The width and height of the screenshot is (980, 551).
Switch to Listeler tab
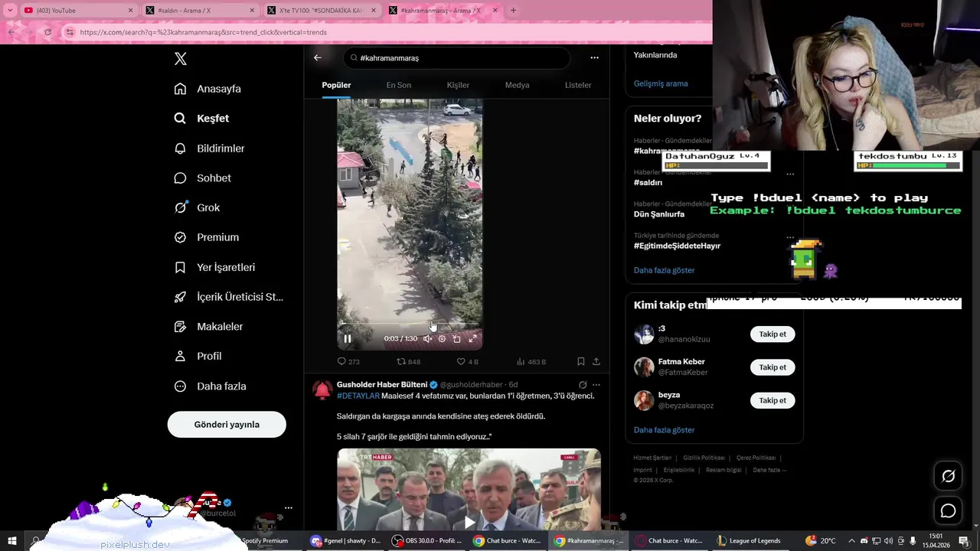[578, 85]
